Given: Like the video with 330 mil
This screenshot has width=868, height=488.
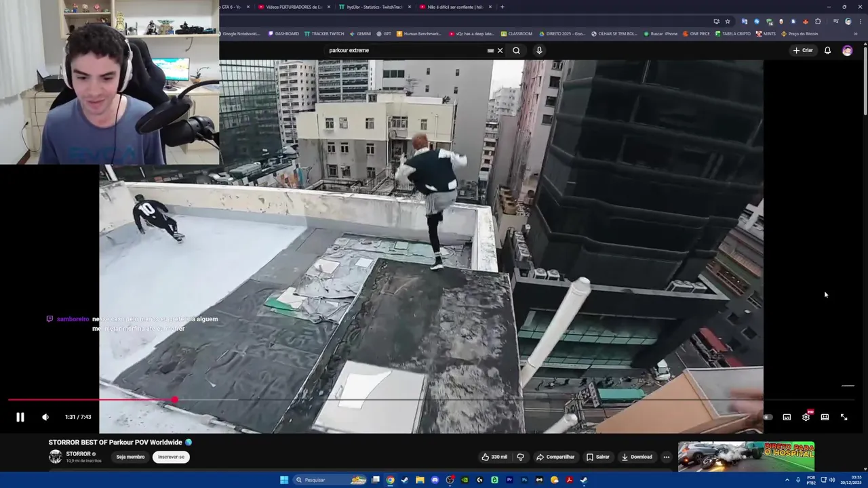Looking at the screenshot, I should (x=494, y=457).
